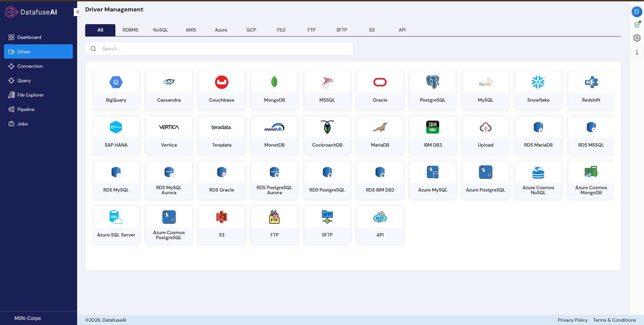Open the user avatar D menu
Screen dimensions: 644x325
click(637, 12)
